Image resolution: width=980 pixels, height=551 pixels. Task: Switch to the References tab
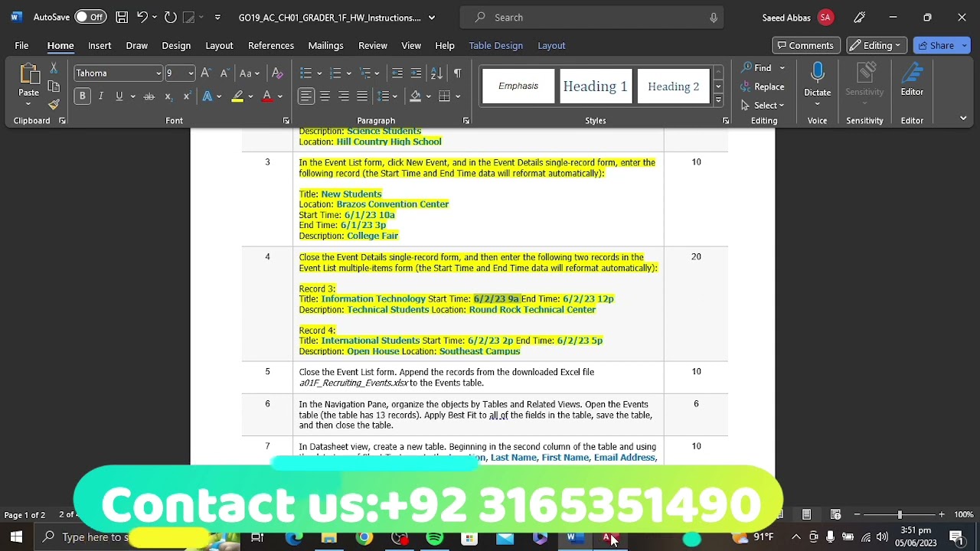pos(271,46)
